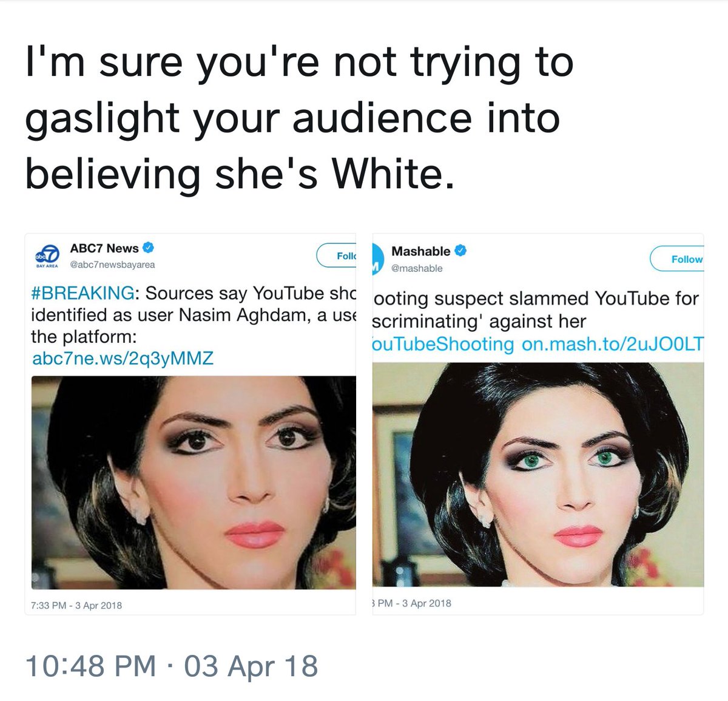728x701 pixels.
Task: Open the YouTubeShooting hashtag in Mashable tweet
Action: (x=443, y=344)
